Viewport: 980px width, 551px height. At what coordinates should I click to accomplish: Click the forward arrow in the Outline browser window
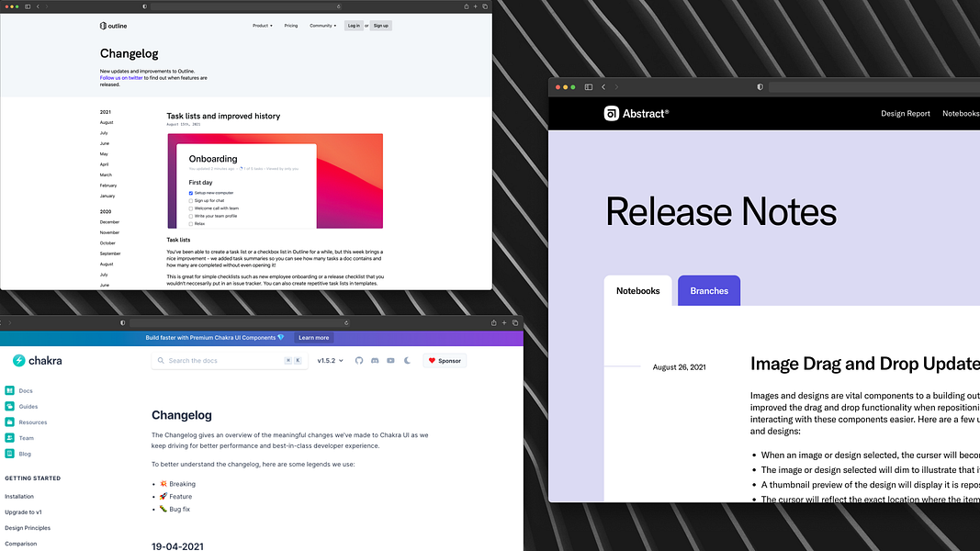tap(47, 6)
